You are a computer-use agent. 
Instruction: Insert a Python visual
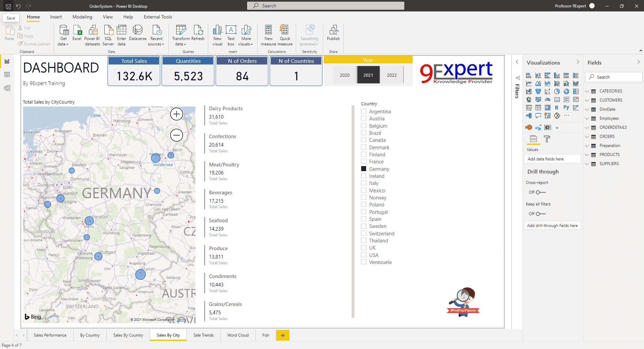point(566,108)
